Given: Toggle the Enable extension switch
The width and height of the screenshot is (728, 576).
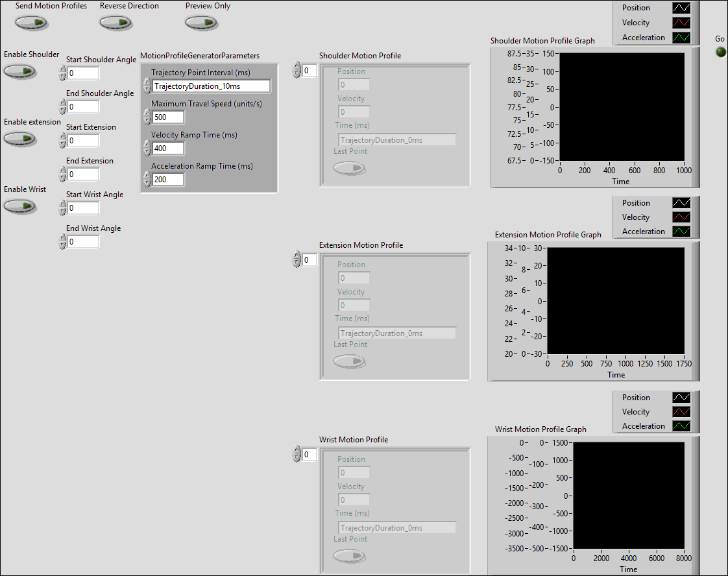Looking at the screenshot, I should [19, 139].
